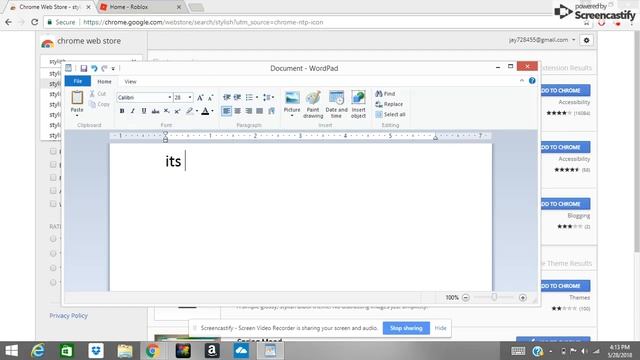The height and width of the screenshot is (360, 640).
Task: Zoom out with the minus button
Action: [x=466, y=298]
